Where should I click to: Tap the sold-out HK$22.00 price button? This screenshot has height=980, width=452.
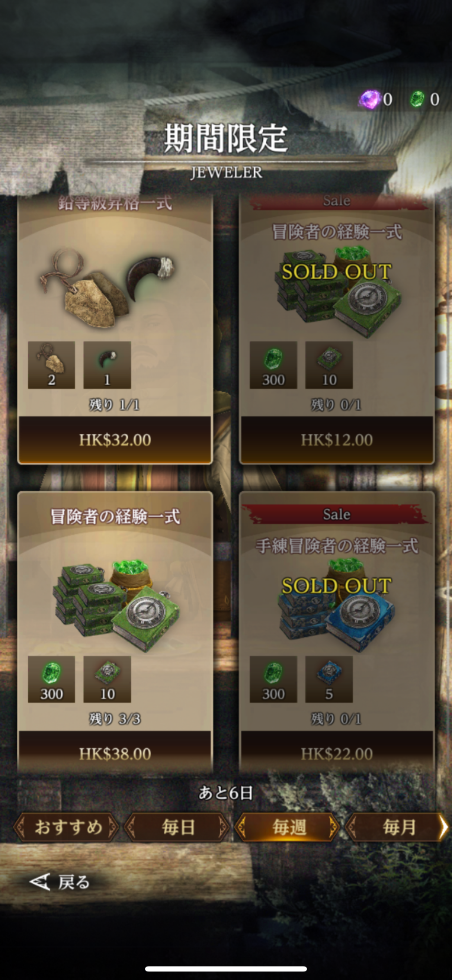point(337,754)
